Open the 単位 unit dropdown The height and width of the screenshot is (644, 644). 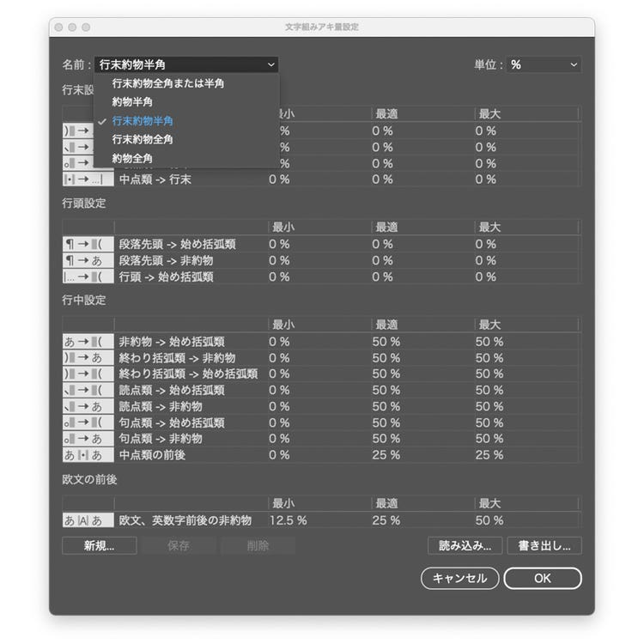[x=544, y=64]
